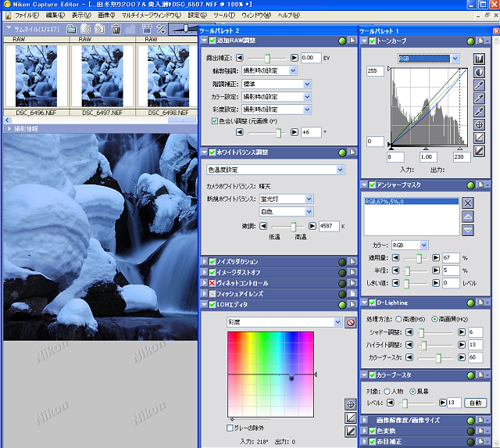Check the グレーの除外 checkbox
This screenshot has height=448, width=500.
coord(230,428)
